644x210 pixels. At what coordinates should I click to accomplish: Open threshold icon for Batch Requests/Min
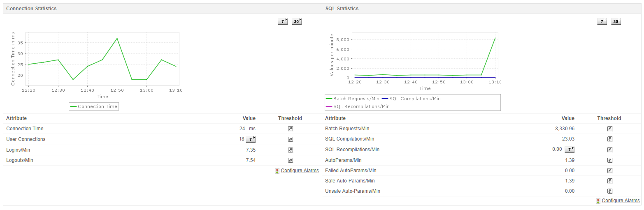tap(610, 129)
